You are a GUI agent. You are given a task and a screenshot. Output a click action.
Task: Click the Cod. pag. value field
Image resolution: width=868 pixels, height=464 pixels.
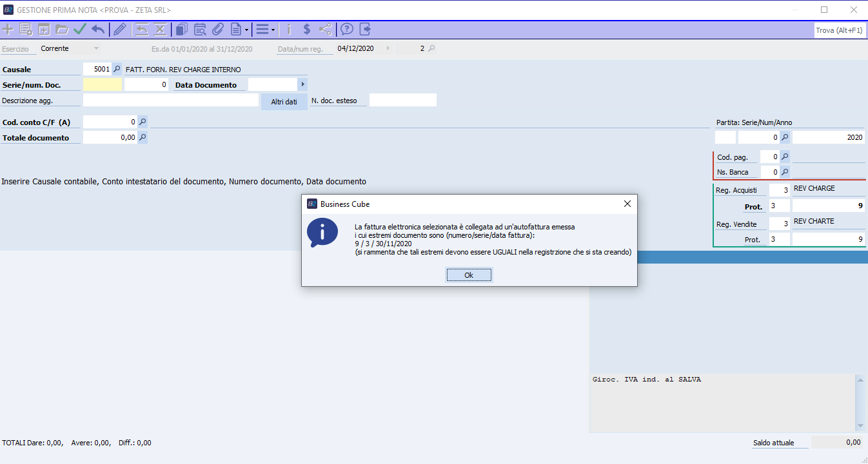pyautogui.click(x=770, y=157)
